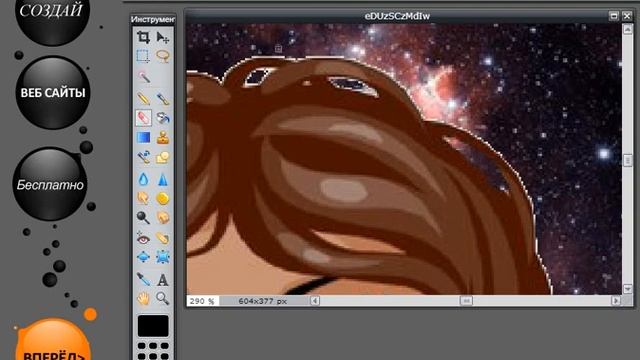640x360 pixels.
Task: Click the Инструмент panel header
Action: click(153, 19)
